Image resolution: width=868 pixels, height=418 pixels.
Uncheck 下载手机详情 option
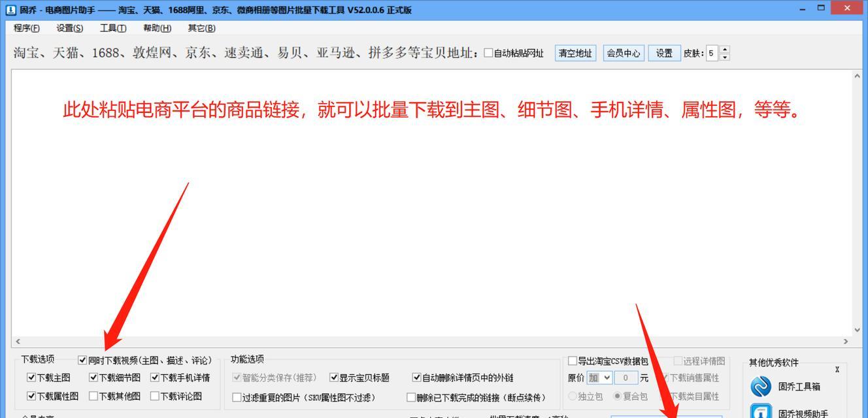point(155,378)
